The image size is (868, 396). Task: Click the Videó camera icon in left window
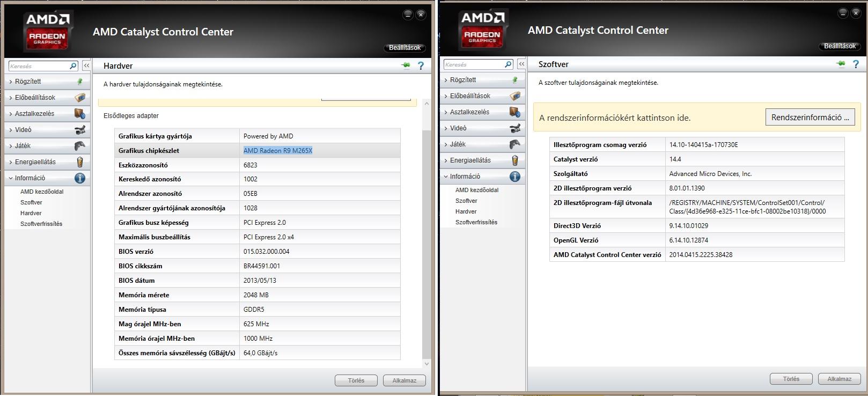[80, 130]
